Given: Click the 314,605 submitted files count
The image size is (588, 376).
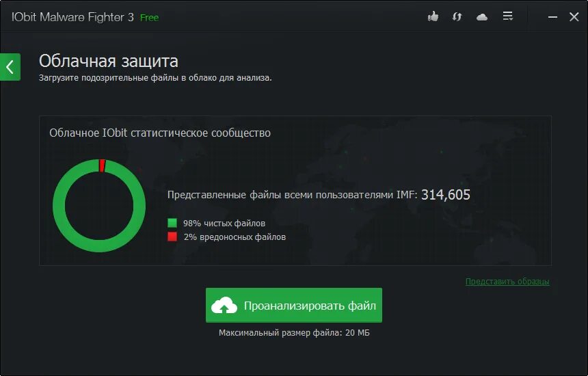Looking at the screenshot, I should click(446, 195).
